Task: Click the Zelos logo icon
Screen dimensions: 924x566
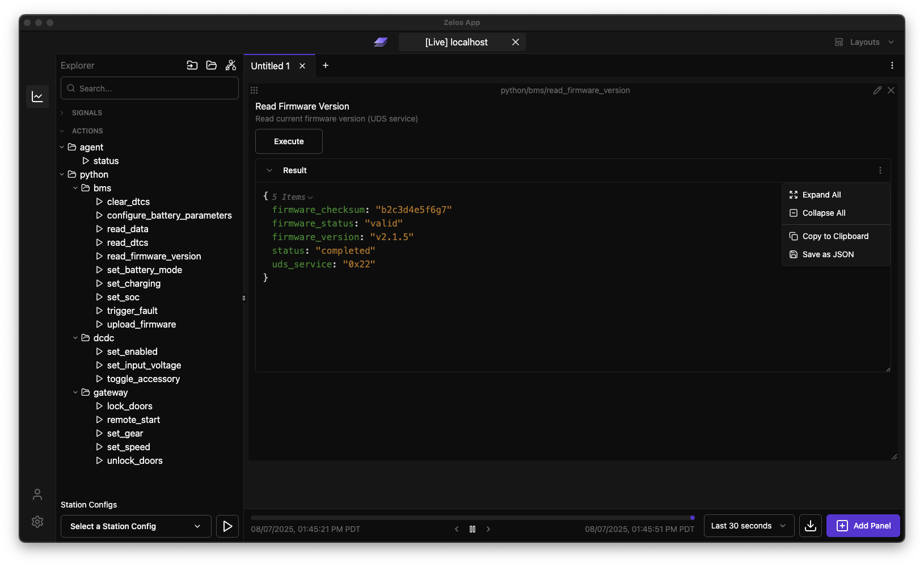Action: tap(381, 42)
